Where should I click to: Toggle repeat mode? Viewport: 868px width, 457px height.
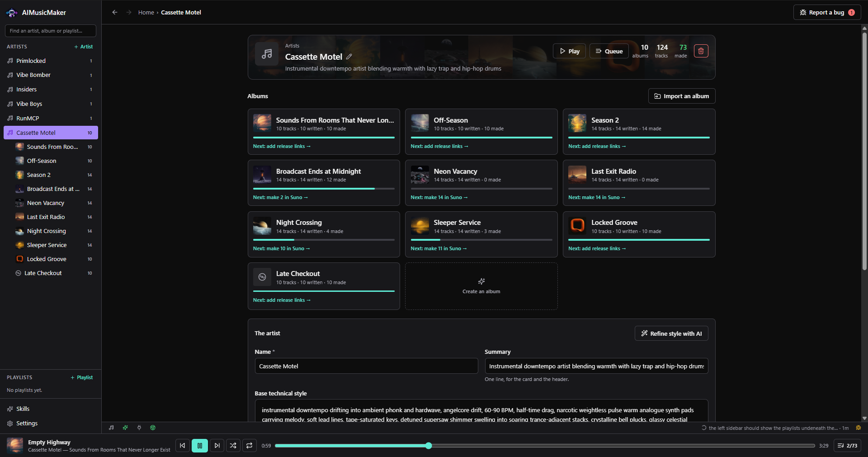pyautogui.click(x=249, y=446)
